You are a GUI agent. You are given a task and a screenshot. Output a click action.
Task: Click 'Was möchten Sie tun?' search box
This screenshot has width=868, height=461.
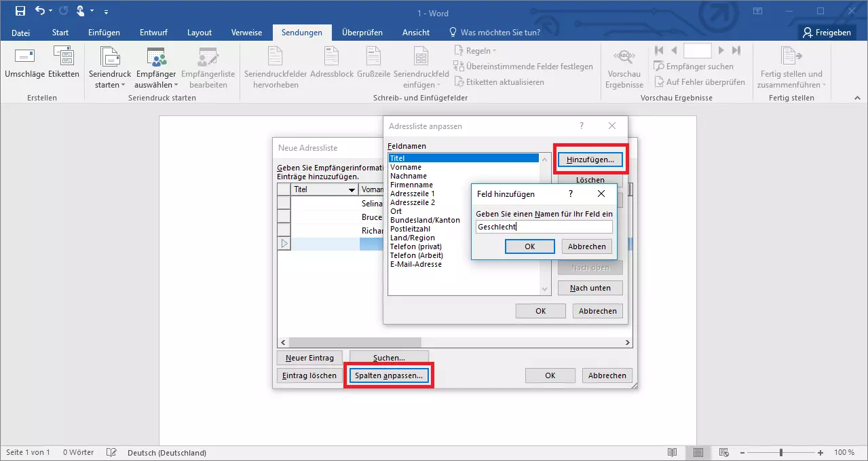click(494, 33)
